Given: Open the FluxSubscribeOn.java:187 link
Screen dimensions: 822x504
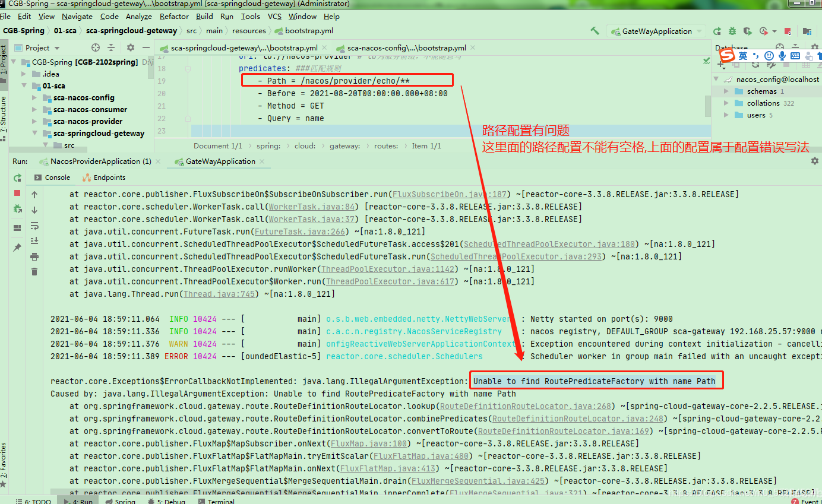Looking at the screenshot, I should (x=450, y=194).
